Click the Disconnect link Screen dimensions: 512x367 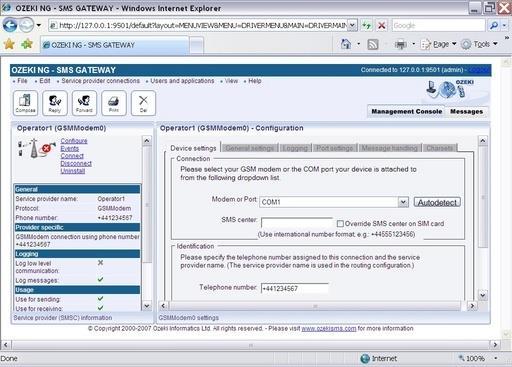click(76, 163)
